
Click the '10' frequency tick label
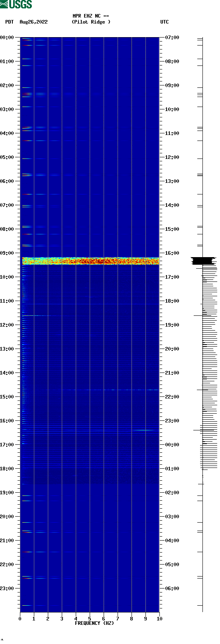(159, 619)
